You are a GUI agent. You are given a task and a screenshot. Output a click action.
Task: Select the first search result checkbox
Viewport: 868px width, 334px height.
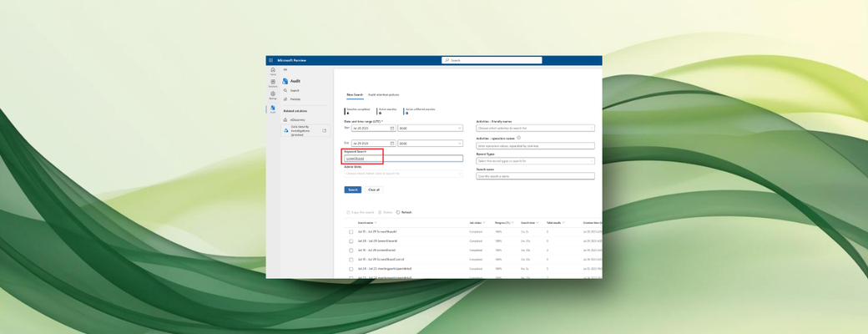tap(351, 231)
